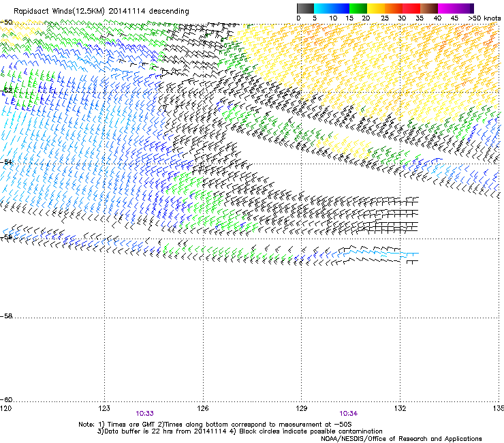The width and height of the screenshot is (504, 443).
Task: Click the latitude label '-60'
Action: pyautogui.click(x=6, y=400)
